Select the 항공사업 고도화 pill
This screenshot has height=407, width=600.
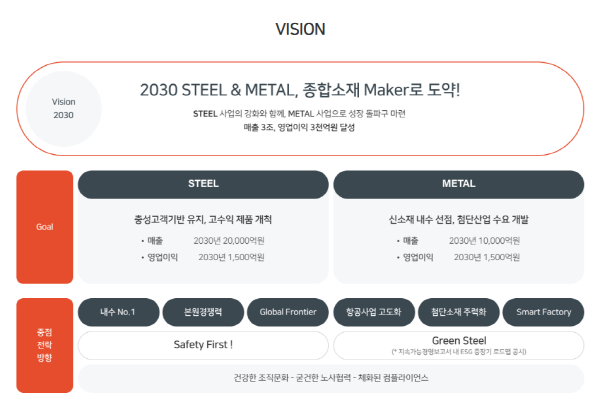pos(374,312)
